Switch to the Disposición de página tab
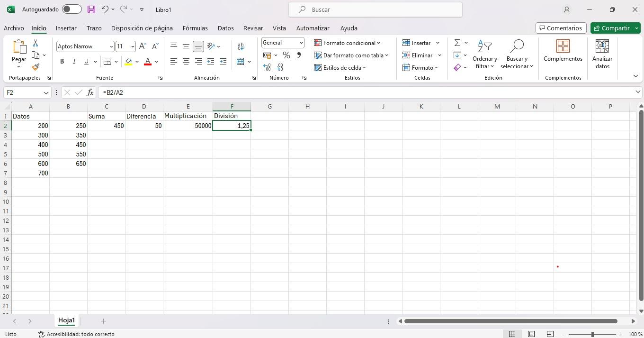This screenshot has width=644, height=338. pos(142,28)
